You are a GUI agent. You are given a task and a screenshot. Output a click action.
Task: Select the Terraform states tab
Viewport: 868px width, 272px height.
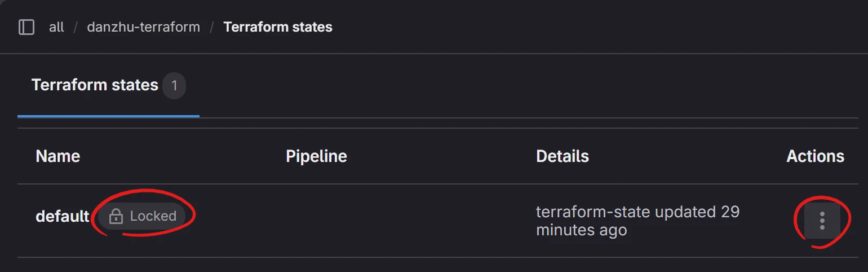point(95,85)
